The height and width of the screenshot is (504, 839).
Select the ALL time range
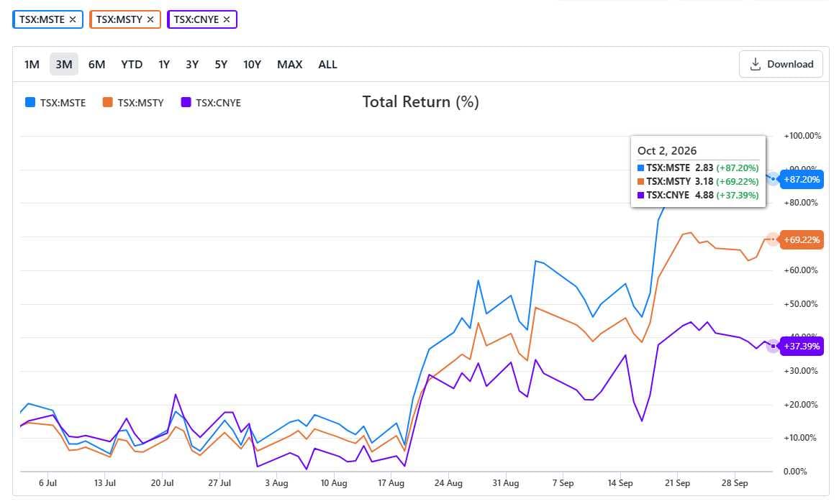pos(327,65)
